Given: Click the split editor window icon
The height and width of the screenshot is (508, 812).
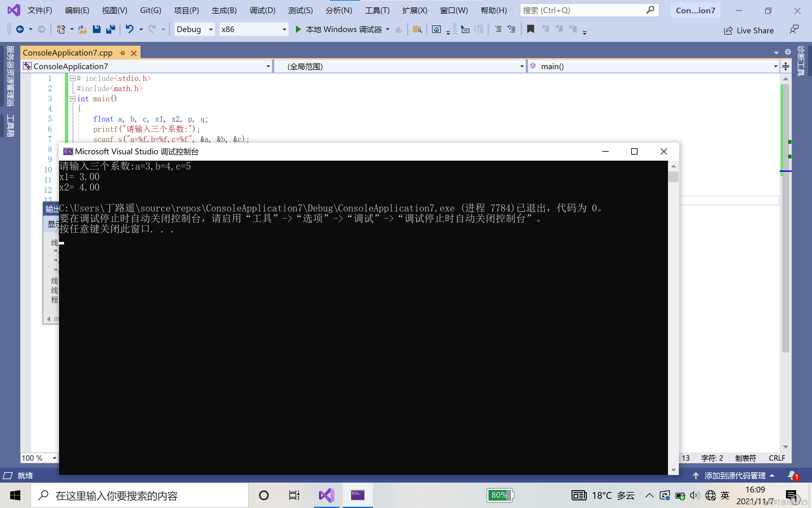Looking at the screenshot, I should (x=786, y=66).
